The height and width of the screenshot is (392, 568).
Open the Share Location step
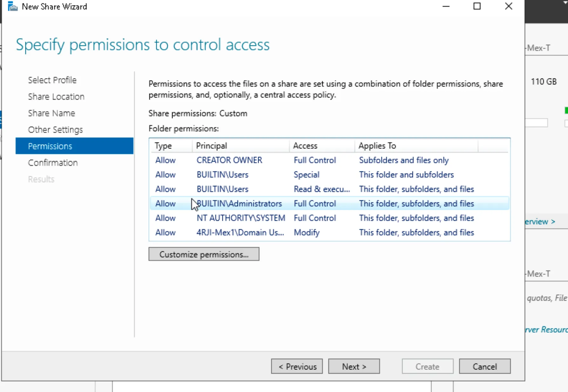[x=56, y=96]
